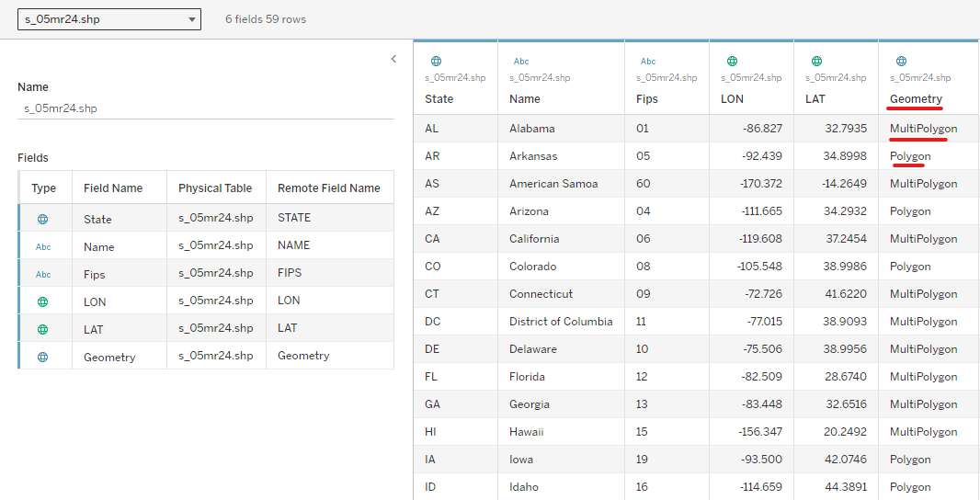
Task: Click the Field Name column header
Action: click(113, 188)
